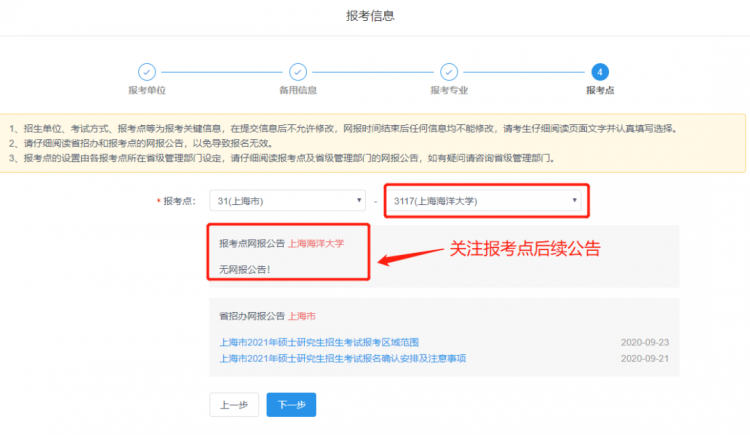Viewport: 750px width, 435px height.
Task: Click the checkmark icon above 报考专业
Action: [448, 72]
